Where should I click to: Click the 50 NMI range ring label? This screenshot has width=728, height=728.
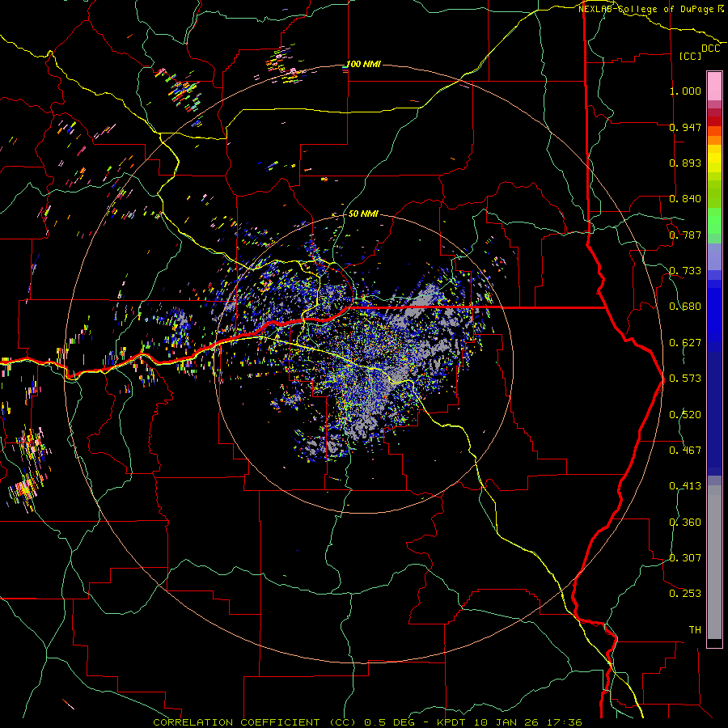(x=363, y=214)
